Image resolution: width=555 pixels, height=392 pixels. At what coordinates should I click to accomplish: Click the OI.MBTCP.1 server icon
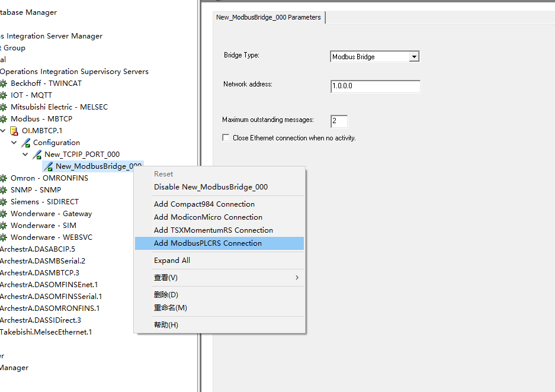coord(14,131)
